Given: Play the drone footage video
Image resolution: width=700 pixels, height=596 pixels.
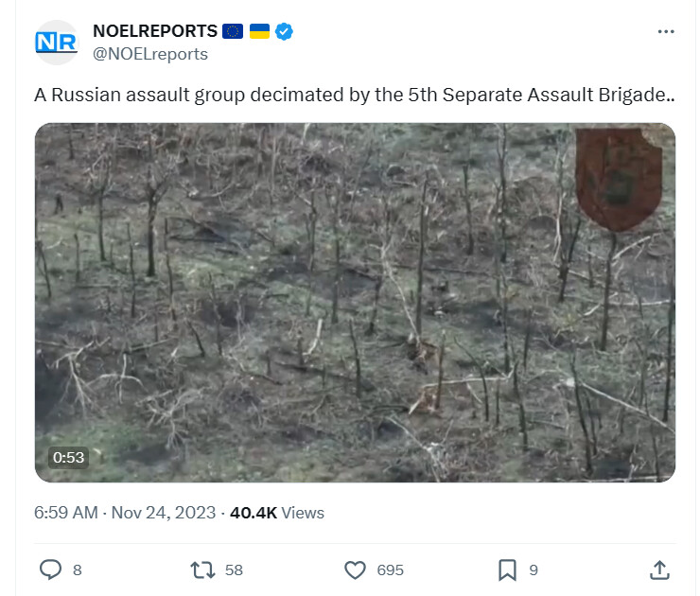Looking at the screenshot, I should click(x=355, y=303).
